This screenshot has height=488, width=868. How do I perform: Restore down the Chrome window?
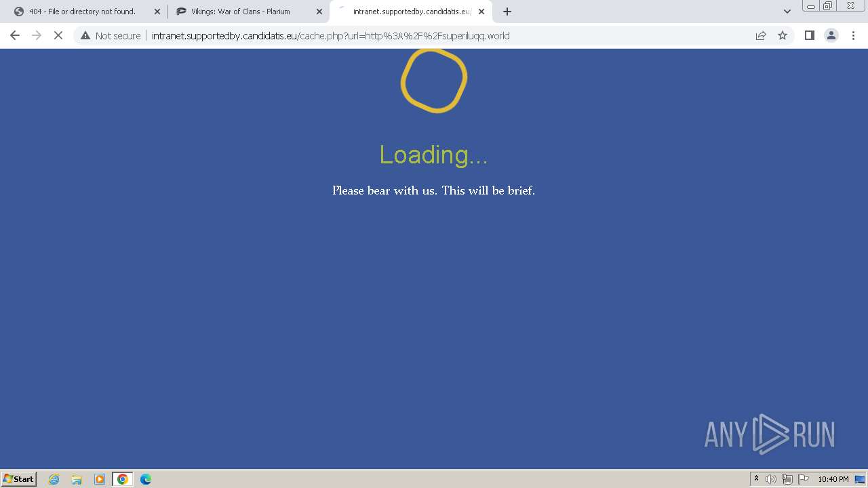pyautogui.click(x=827, y=5)
